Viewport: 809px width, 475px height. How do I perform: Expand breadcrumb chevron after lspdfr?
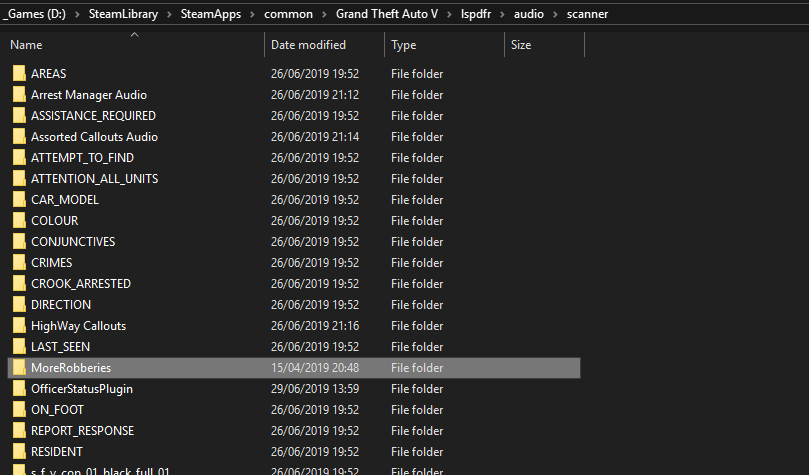click(x=503, y=14)
